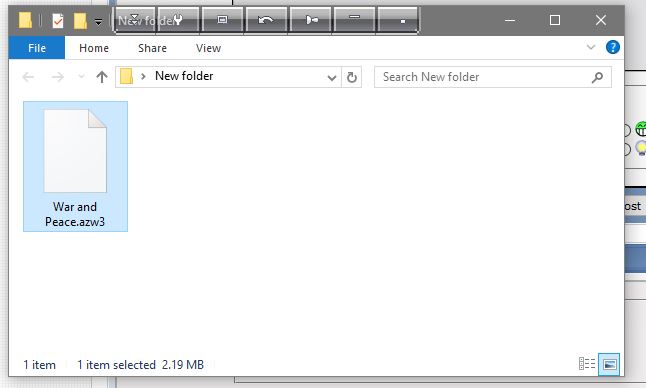Click the Search New folder input field
This screenshot has height=388, width=646.
493,77
